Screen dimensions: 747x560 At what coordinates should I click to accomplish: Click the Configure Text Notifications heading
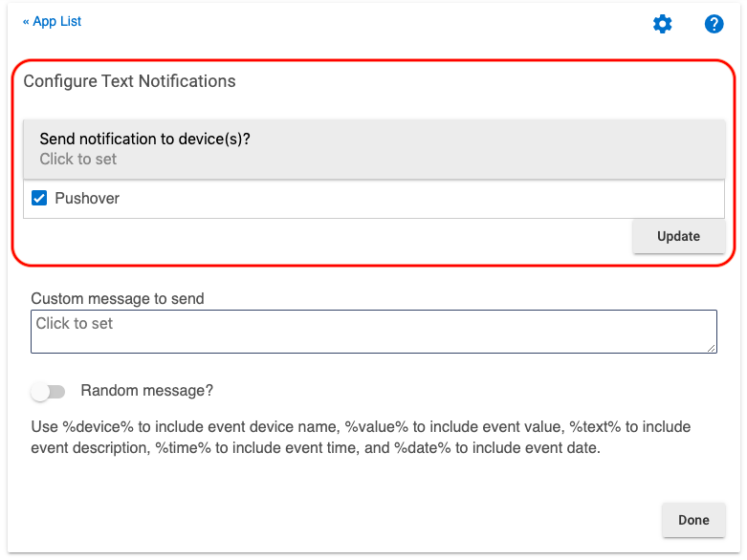(x=129, y=81)
